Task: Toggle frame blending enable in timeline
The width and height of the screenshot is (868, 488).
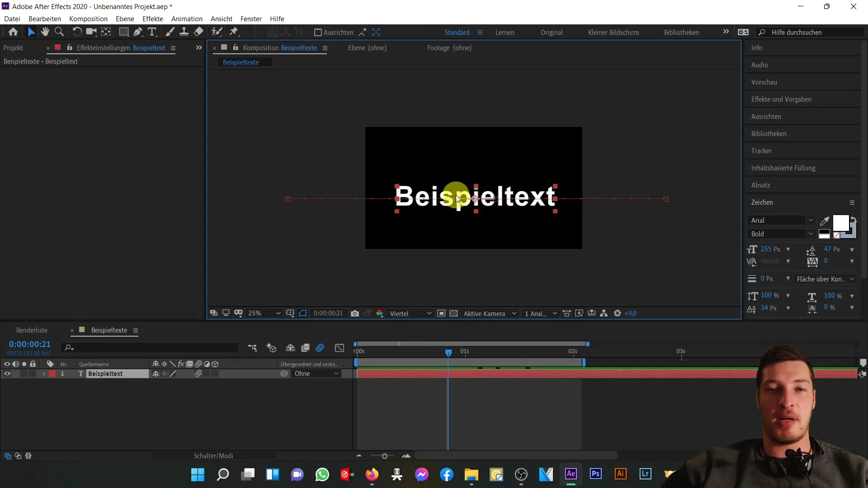Action: 306,348
